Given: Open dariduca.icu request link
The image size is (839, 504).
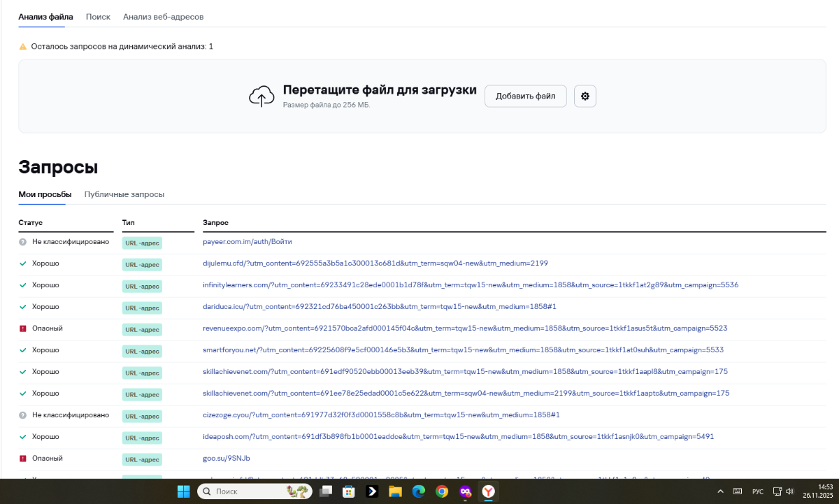Looking at the screenshot, I should pos(380,307).
